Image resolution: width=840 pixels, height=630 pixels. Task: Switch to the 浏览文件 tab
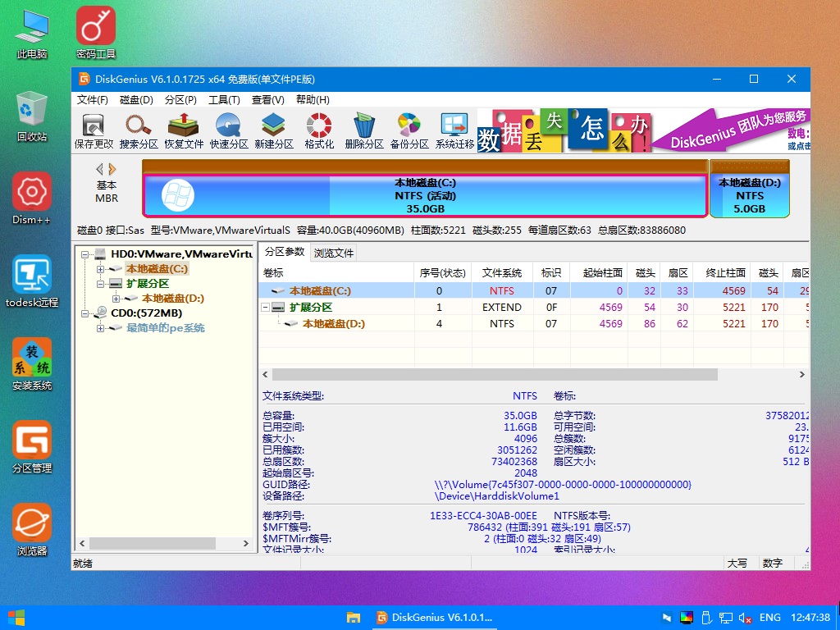(x=334, y=253)
